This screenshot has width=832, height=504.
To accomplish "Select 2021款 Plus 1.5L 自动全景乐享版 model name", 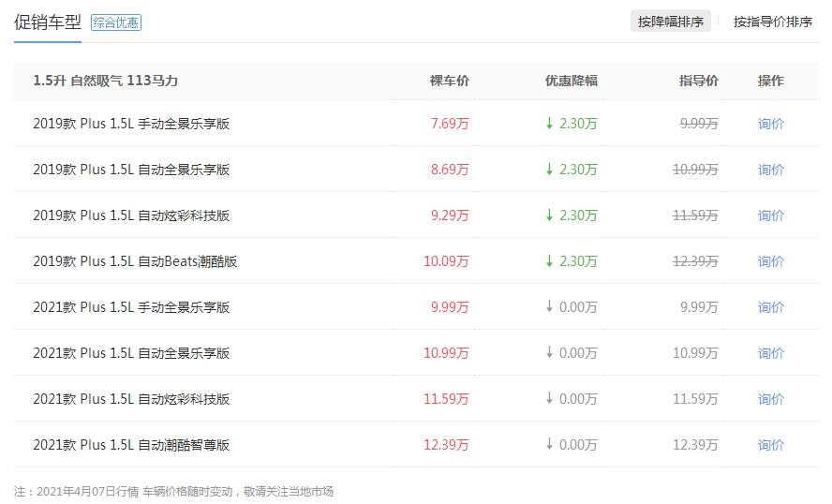I will 131,353.
